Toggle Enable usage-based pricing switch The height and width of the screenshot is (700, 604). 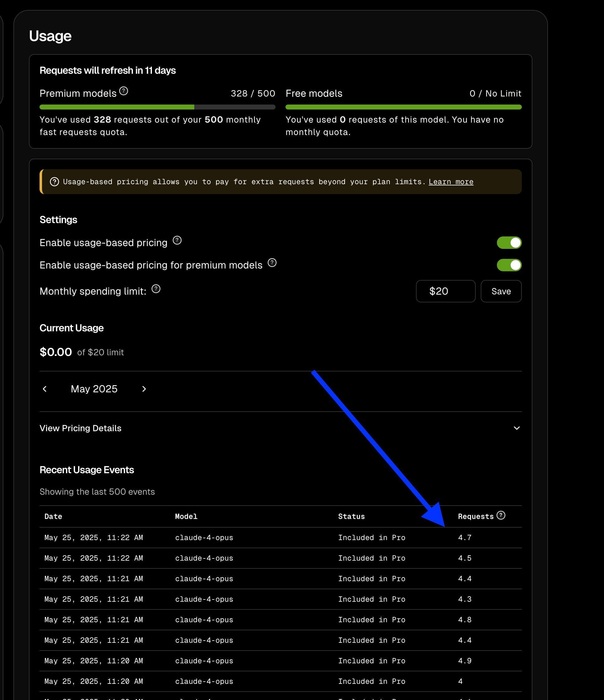pyautogui.click(x=509, y=243)
